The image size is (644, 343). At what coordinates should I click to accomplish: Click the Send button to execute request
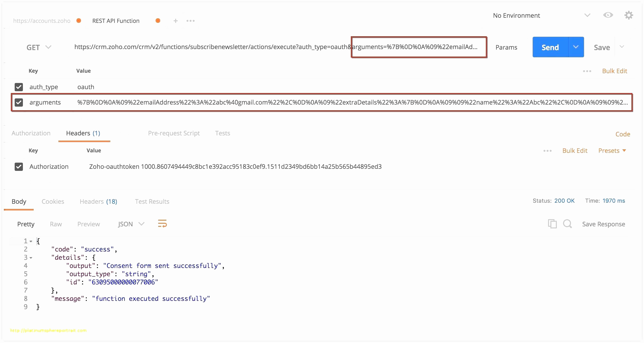coord(550,47)
